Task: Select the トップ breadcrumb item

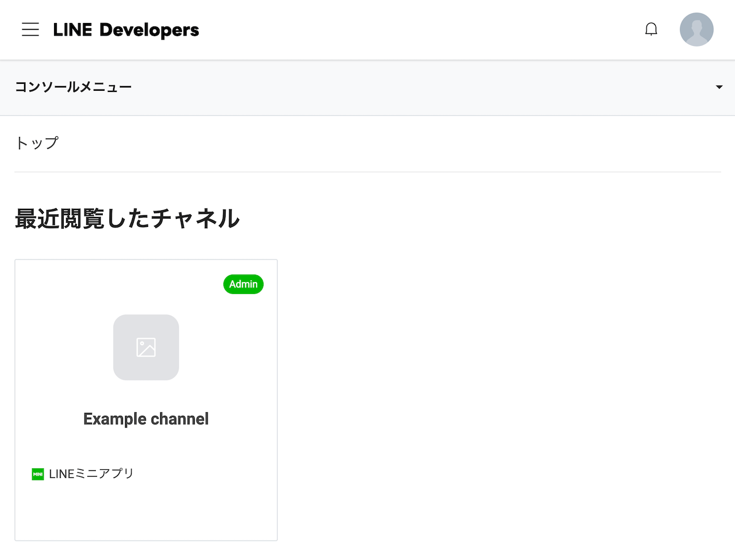Action: click(36, 143)
